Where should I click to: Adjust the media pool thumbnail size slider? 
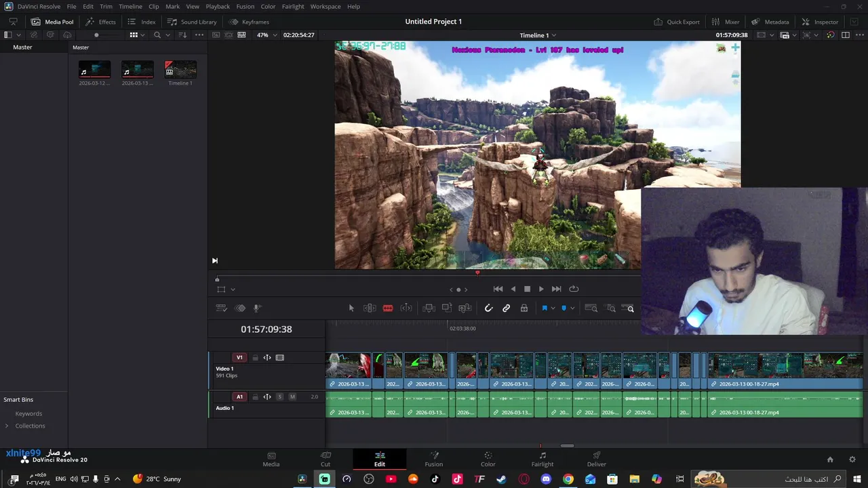tap(96, 35)
